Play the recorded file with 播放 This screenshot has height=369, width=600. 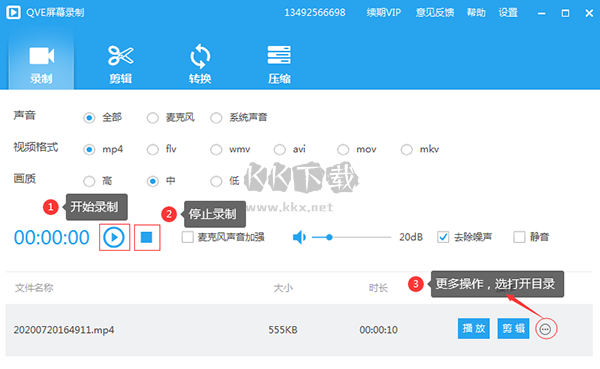pyautogui.click(x=474, y=328)
